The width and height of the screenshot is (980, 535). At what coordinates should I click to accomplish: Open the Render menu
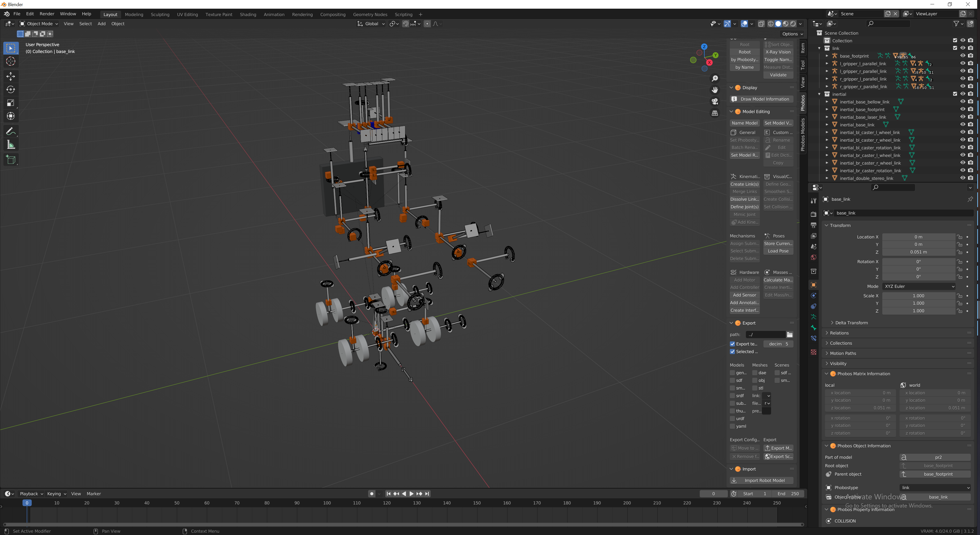click(47, 14)
